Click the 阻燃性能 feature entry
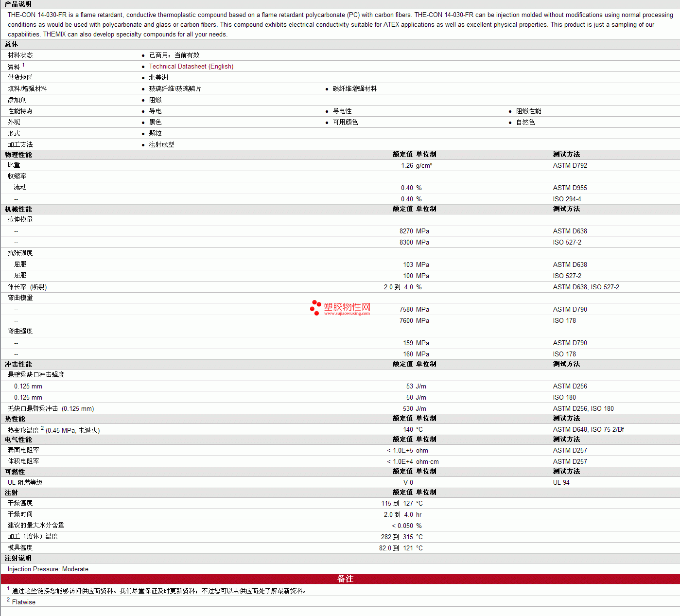 click(529, 111)
